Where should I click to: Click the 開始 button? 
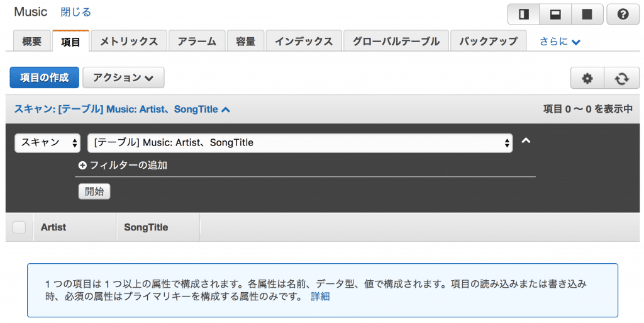pyautogui.click(x=94, y=191)
